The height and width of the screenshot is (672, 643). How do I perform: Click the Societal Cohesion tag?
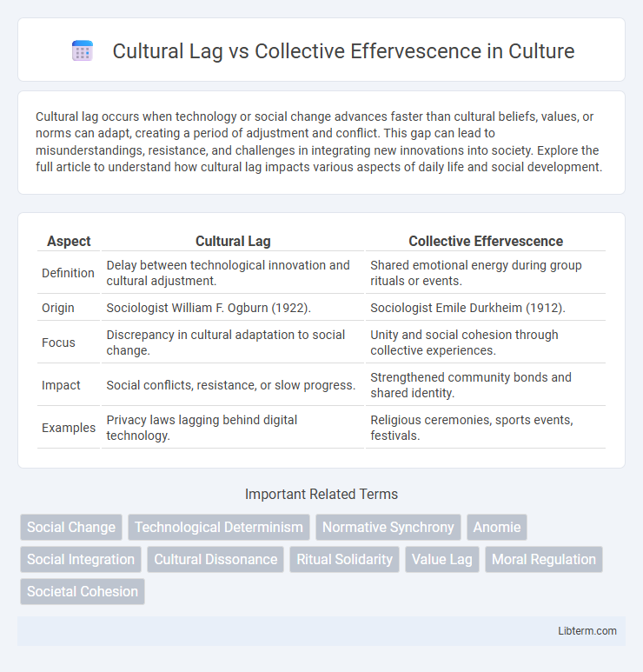[83, 591]
